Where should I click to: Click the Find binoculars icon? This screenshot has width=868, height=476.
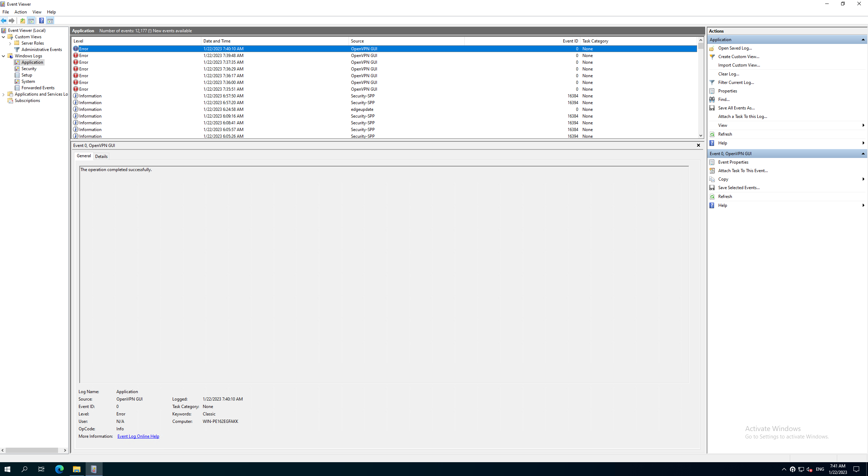point(712,99)
